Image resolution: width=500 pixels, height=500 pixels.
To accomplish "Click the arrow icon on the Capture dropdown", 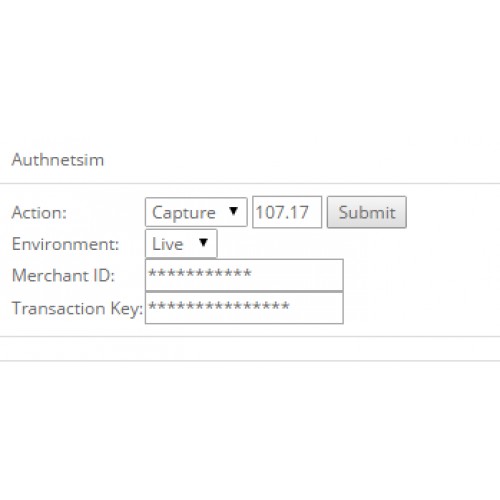I will coord(234,211).
